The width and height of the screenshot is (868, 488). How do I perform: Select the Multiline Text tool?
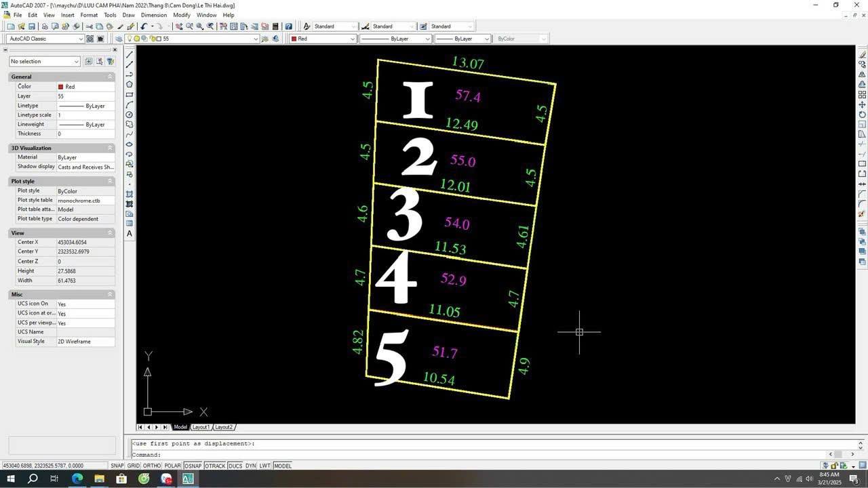(129, 233)
